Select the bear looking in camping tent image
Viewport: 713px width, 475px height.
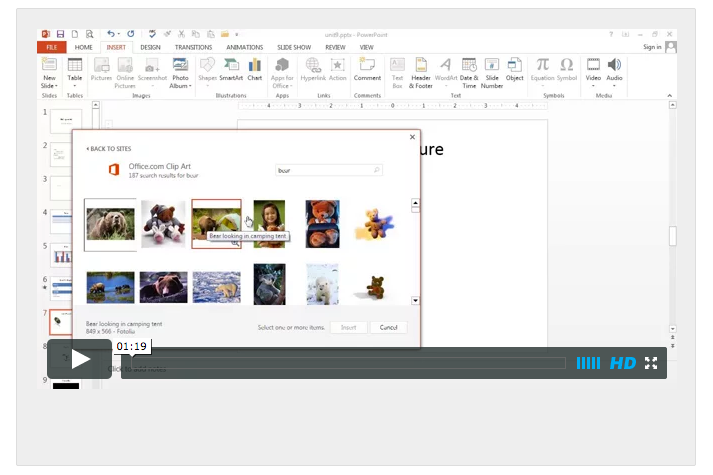tap(216, 224)
